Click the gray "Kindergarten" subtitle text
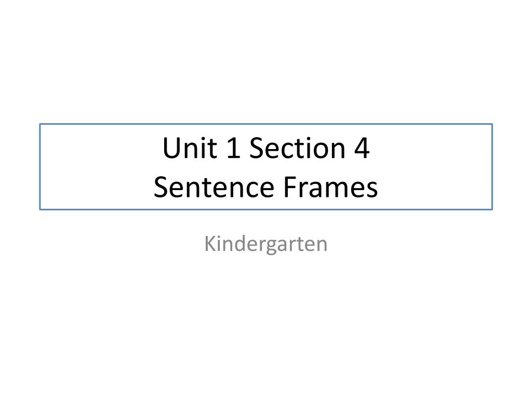This screenshot has width=532, height=399. point(265,244)
